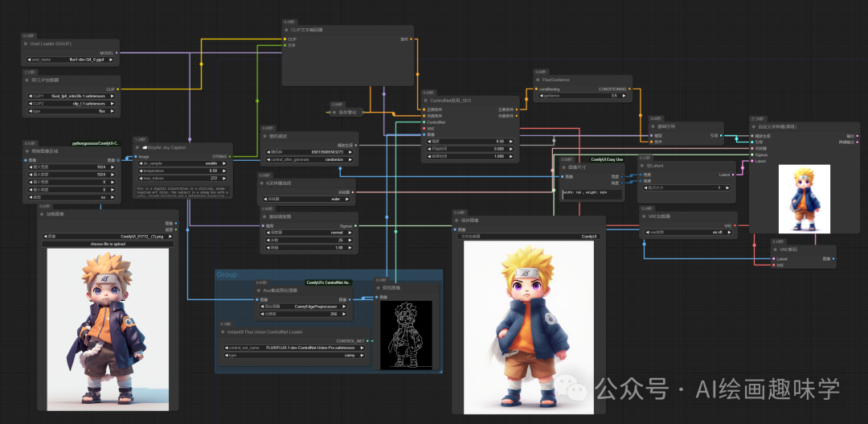Click the CONTROL_NET output socket on InstantX loader
Viewport: 868px width, 424px height.
click(x=367, y=341)
